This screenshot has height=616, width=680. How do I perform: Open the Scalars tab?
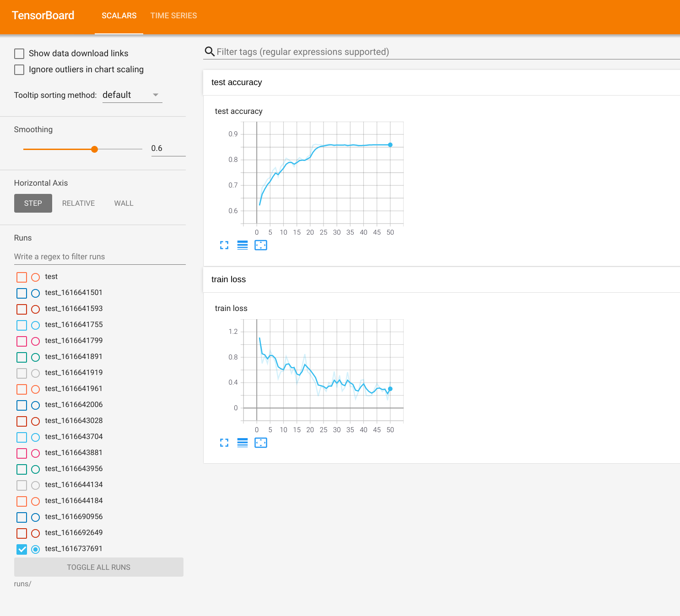coord(119,16)
